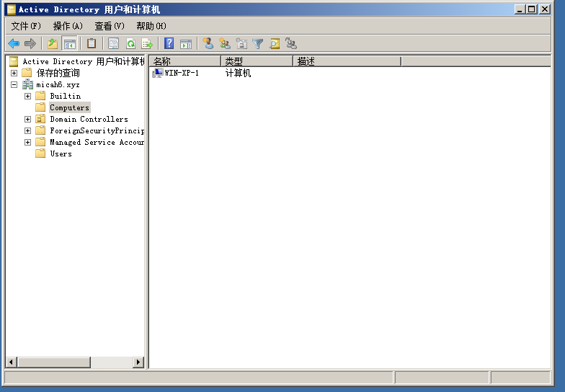Click tree pane scrollbar right arrow
Image resolution: width=565 pixels, height=392 pixels.
138,362
